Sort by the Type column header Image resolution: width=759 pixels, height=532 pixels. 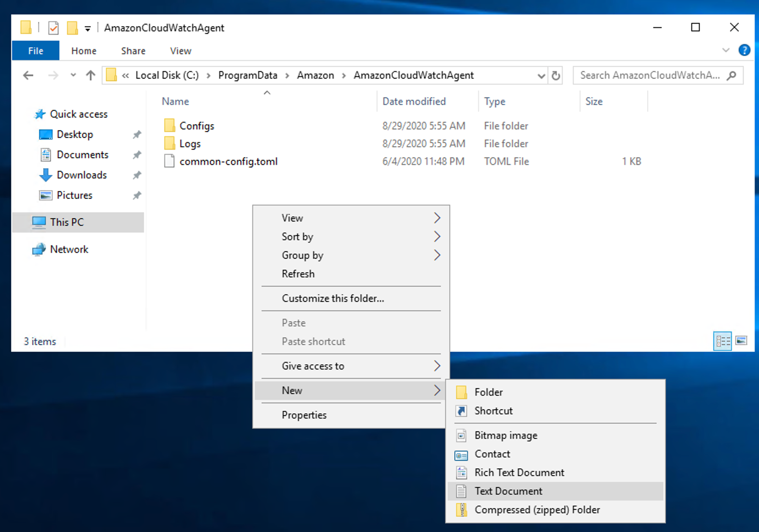pos(495,101)
